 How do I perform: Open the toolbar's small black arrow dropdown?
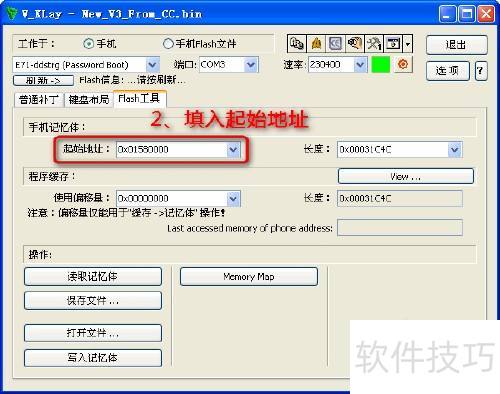pos(408,44)
